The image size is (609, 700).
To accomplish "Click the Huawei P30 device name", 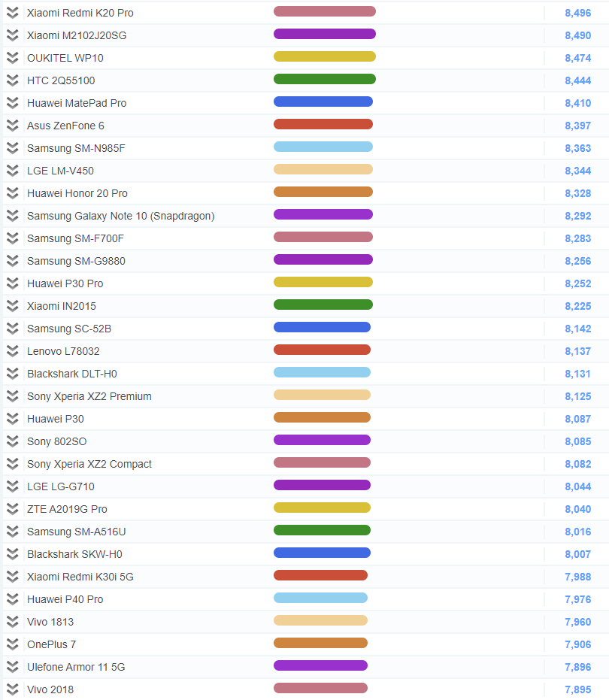I will pos(56,419).
